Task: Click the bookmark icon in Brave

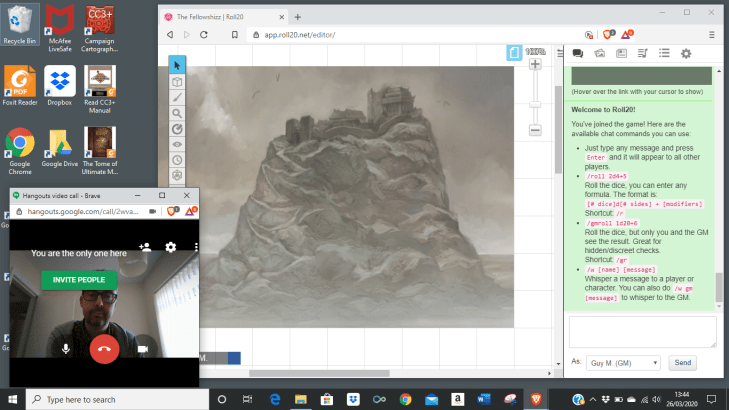Action: tap(235, 35)
